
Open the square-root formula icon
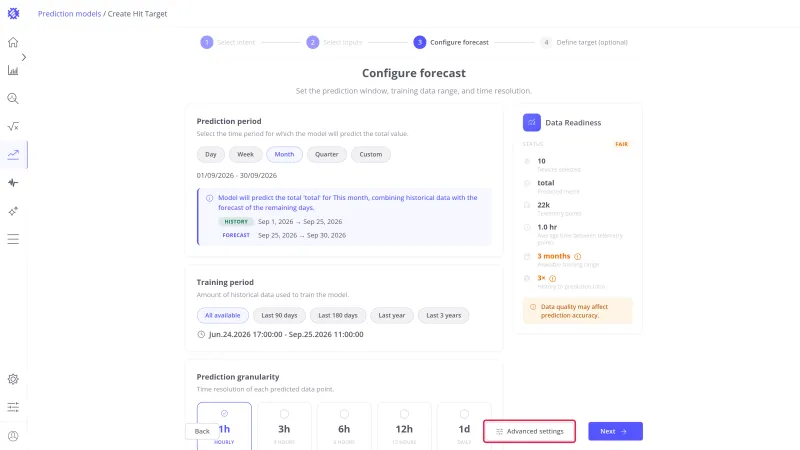[13, 127]
